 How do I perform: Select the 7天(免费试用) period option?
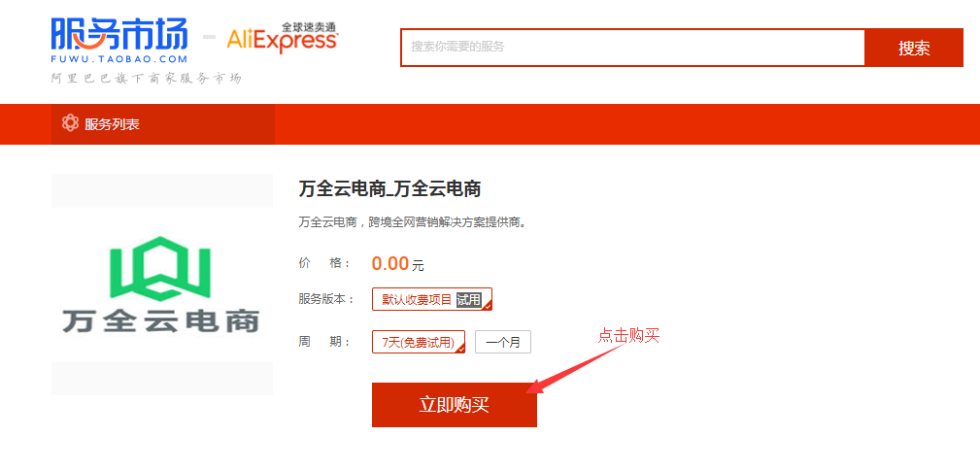419,342
